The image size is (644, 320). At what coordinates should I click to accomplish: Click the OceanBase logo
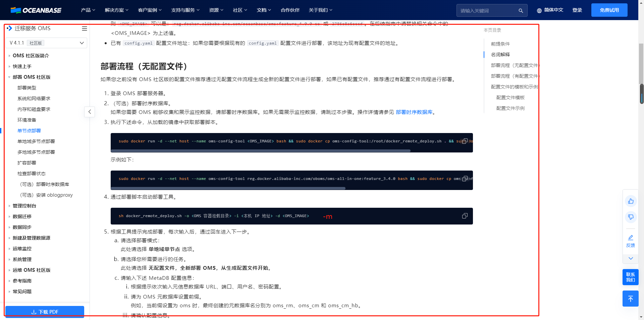[36, 10]
